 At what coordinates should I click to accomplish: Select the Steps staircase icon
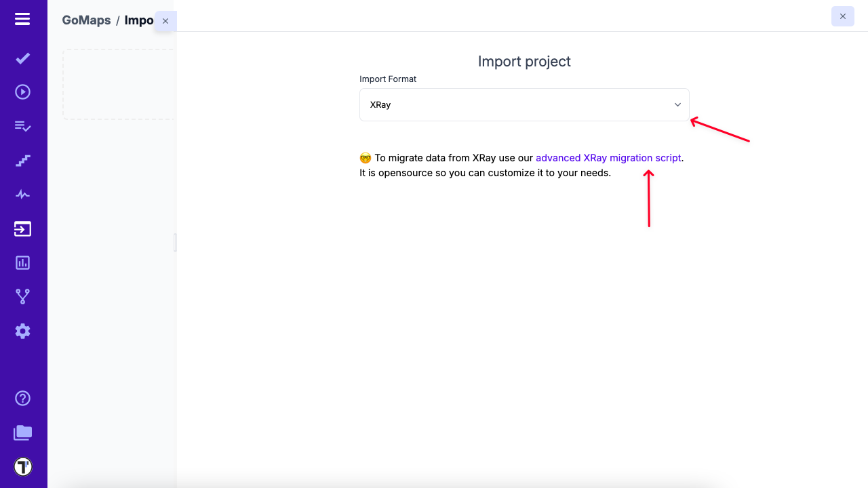pyautogui.click(x=22, y=161)
